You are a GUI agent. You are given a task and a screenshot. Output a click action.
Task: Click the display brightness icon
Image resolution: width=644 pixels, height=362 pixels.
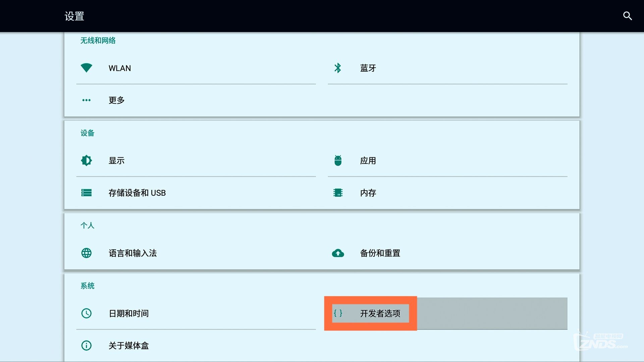[x=86, y=161]
